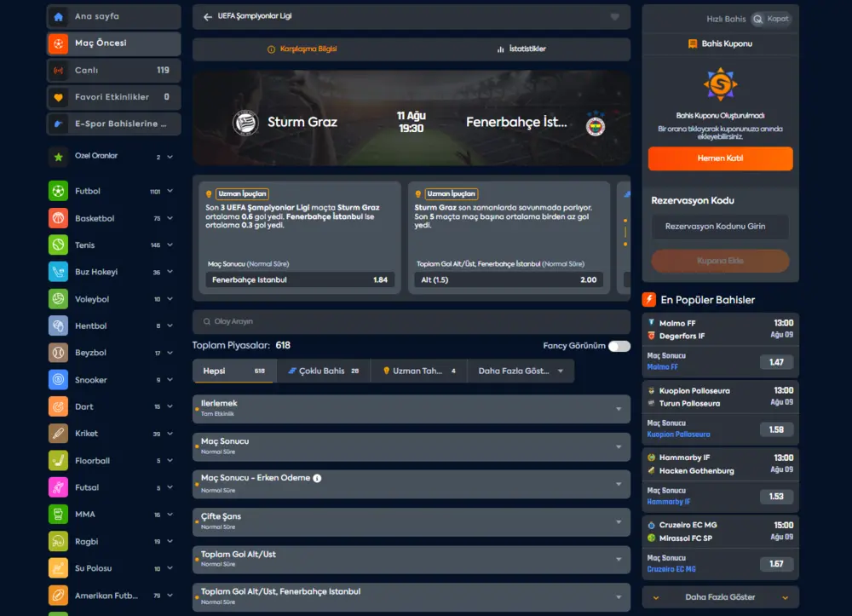This screenshot has width=852, height=616.
Task: Expand the Maç Sonucu Normal Süre market
Action: pyautogui.click(x=412, y=446)
